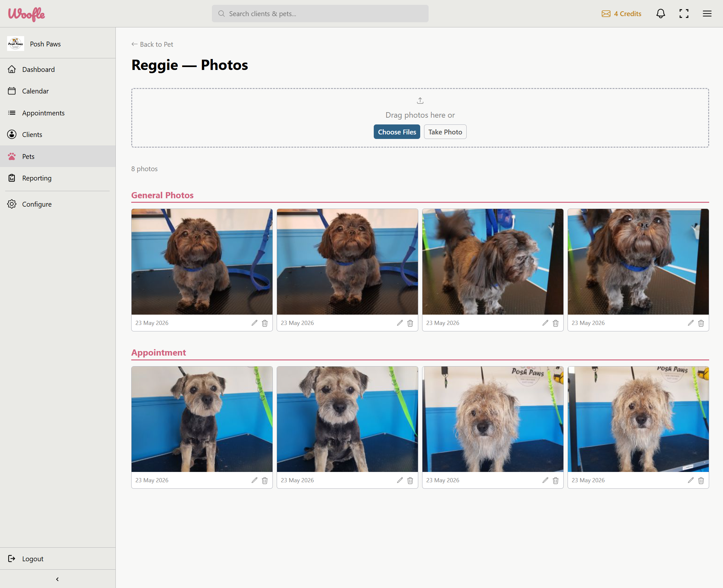Open Pets in the sidebar
The width and height of the screenshot is (723, 588).
58,156
